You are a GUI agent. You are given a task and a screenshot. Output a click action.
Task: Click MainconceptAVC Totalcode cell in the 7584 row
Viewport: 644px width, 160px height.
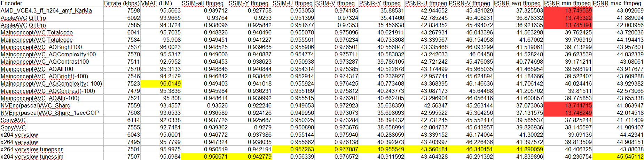click(x=52, y=40)
